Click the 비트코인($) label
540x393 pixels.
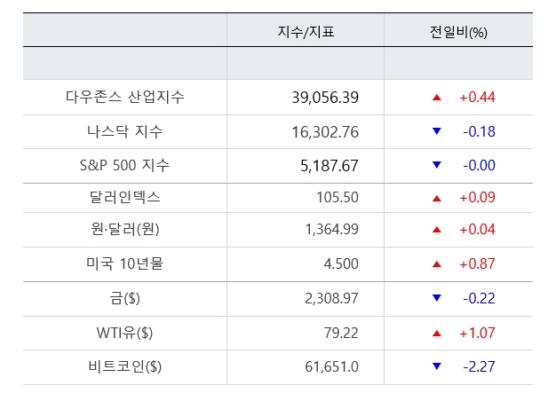125,367
